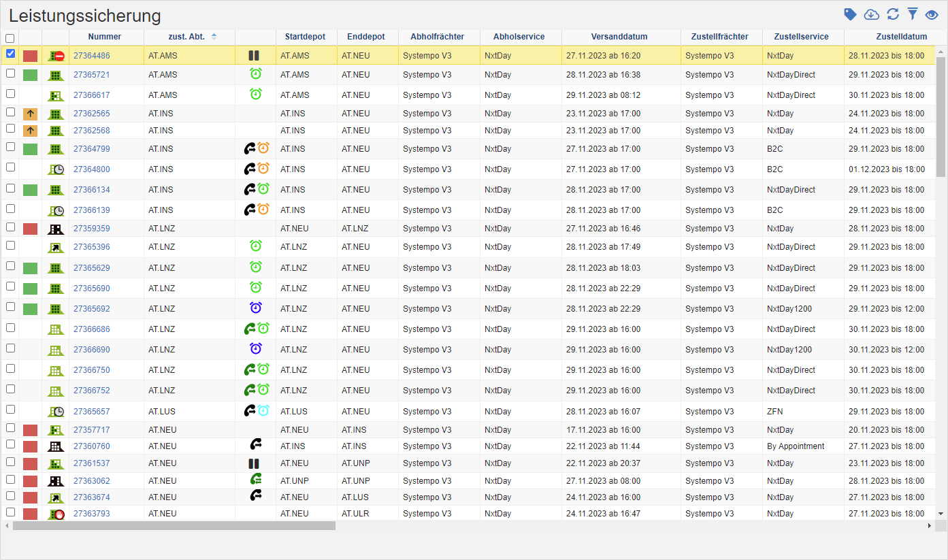The image size is (948, 560).
Task: Refresh the Leistungssicherung list
Action: 893,14
